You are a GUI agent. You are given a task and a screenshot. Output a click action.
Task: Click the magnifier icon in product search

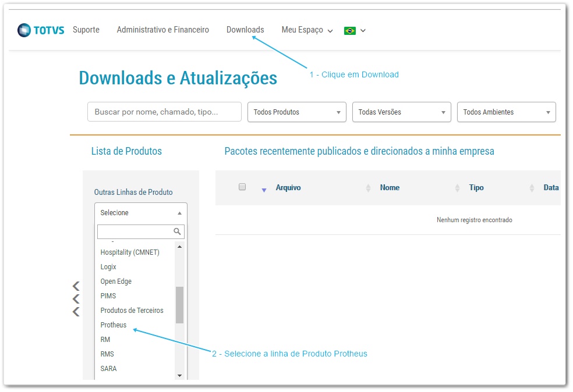pyautogui.click(x=177, y=231)
